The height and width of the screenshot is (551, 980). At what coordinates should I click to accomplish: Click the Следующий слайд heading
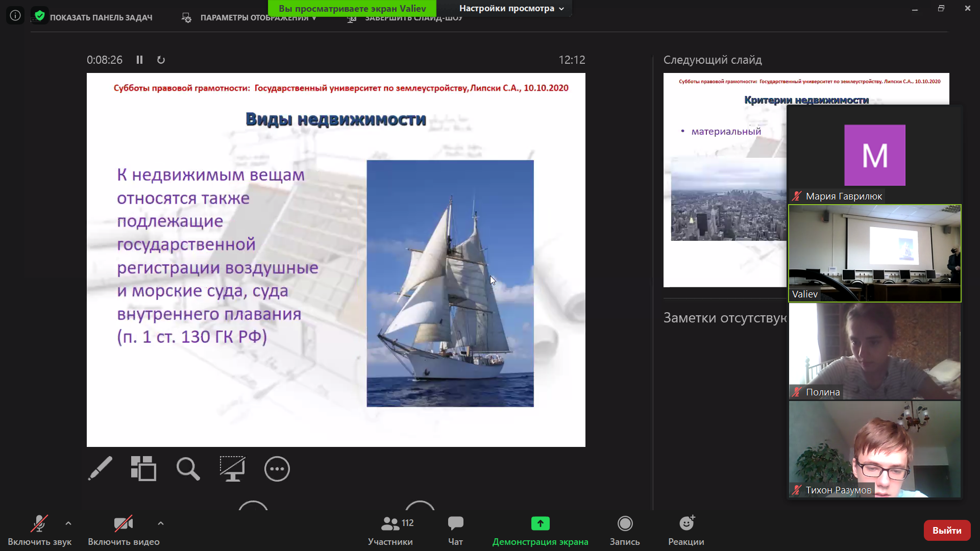pos(713,60)
